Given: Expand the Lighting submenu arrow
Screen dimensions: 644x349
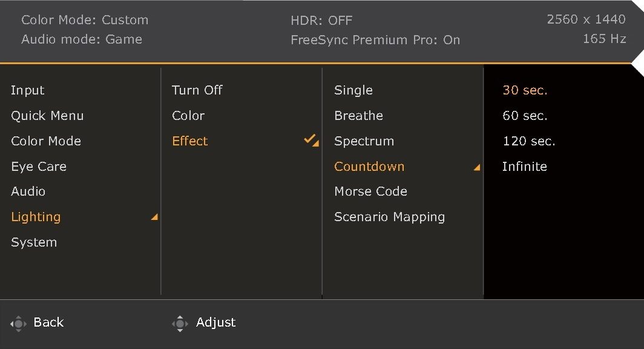Looking at the screenshot, I should coord(154,217).
